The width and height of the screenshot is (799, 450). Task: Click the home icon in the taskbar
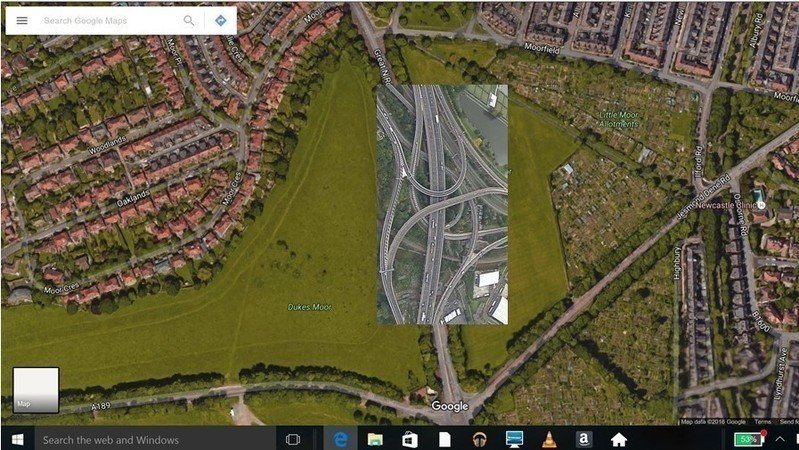pos(618,439)
